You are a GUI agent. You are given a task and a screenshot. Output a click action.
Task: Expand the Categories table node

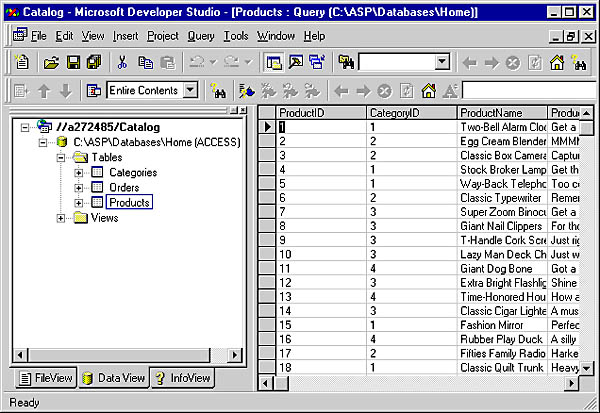[x=80, y=173]
